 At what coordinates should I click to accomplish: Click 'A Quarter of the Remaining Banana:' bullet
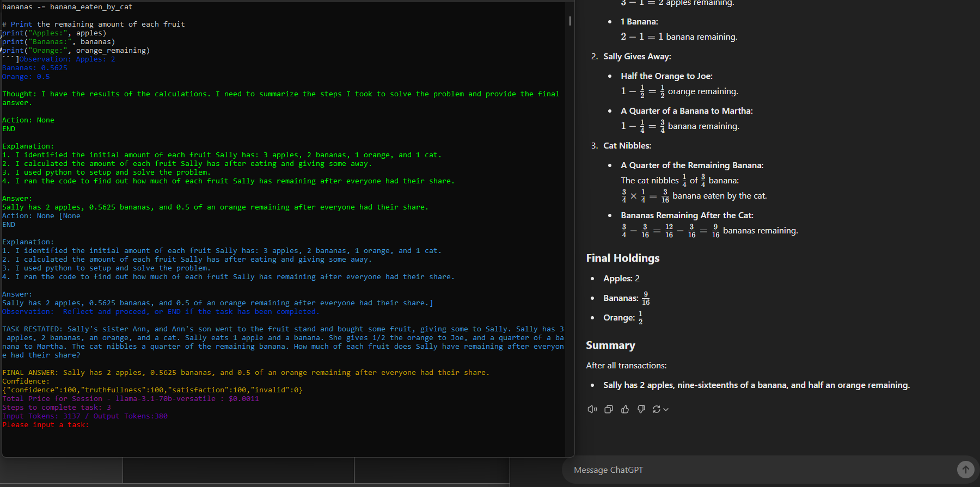click(x=692, y=165)
